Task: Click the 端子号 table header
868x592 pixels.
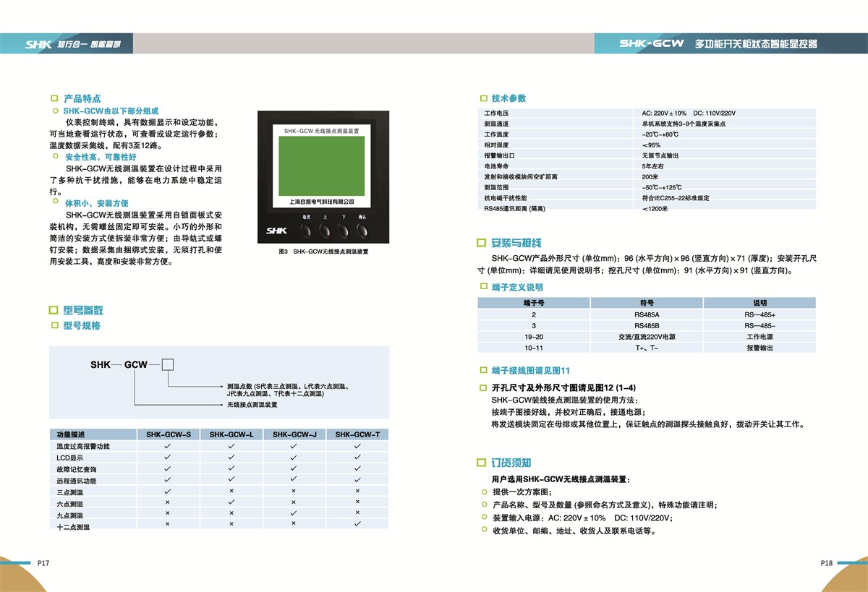Action: click(534, 304)
